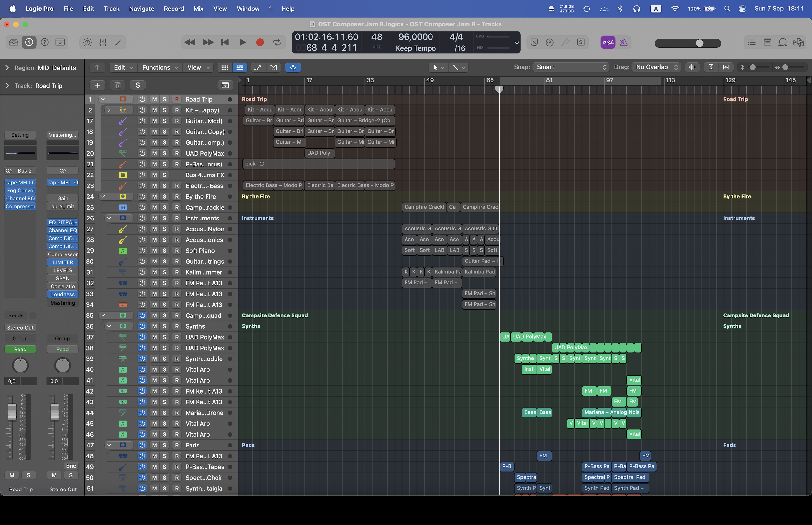812x525 pixels.
Task: Click the add track plus button
Action: [x=97, y=85]
